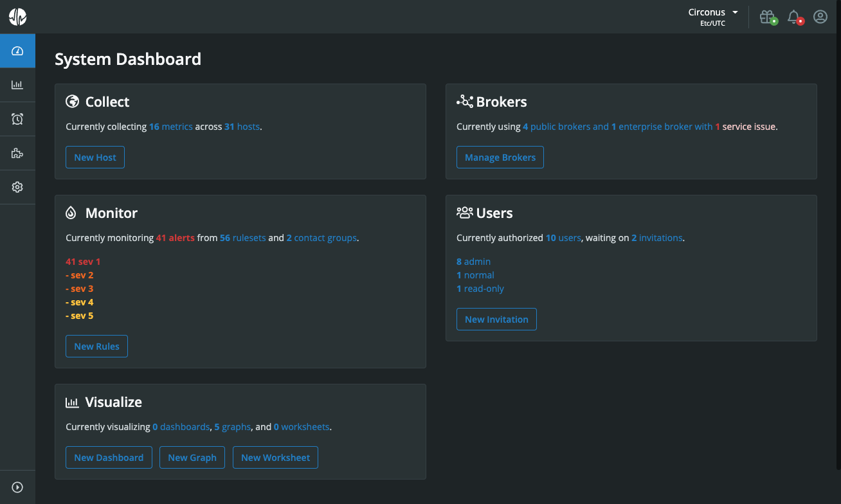Select the Integrations puzzle piece sidebar icon
The image size is (841, 504).
pos(17,152)
